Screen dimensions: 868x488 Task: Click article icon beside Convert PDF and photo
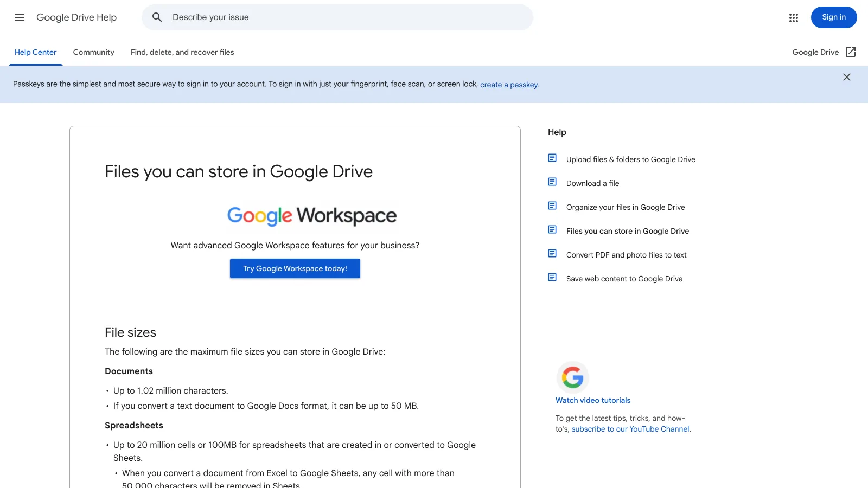pyautogui.click(x=552, y=253)
